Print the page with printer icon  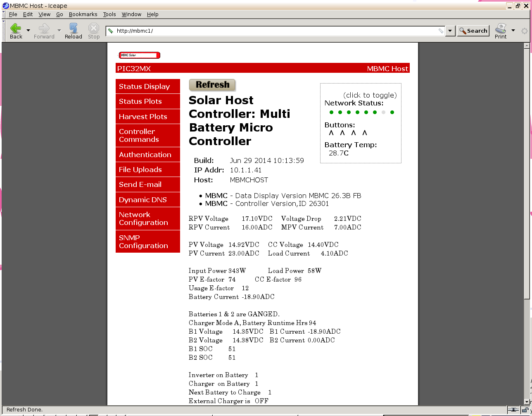coord(501,31)
